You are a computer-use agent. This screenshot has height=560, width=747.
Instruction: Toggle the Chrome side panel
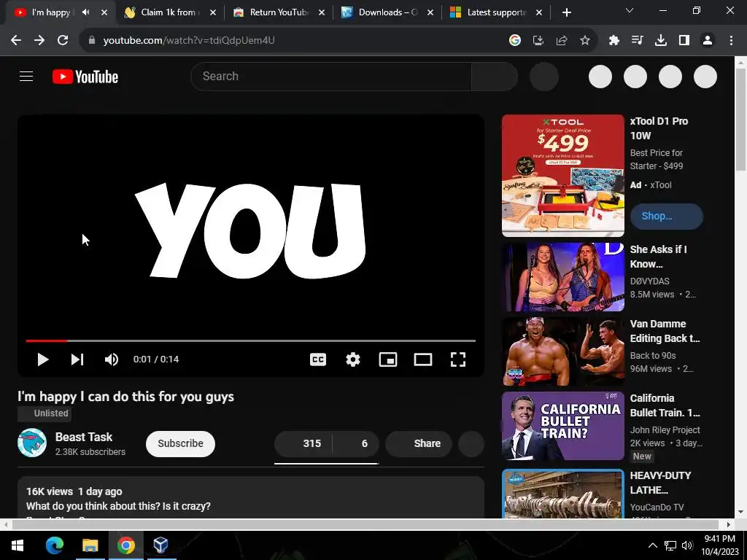tap(684, 41)
